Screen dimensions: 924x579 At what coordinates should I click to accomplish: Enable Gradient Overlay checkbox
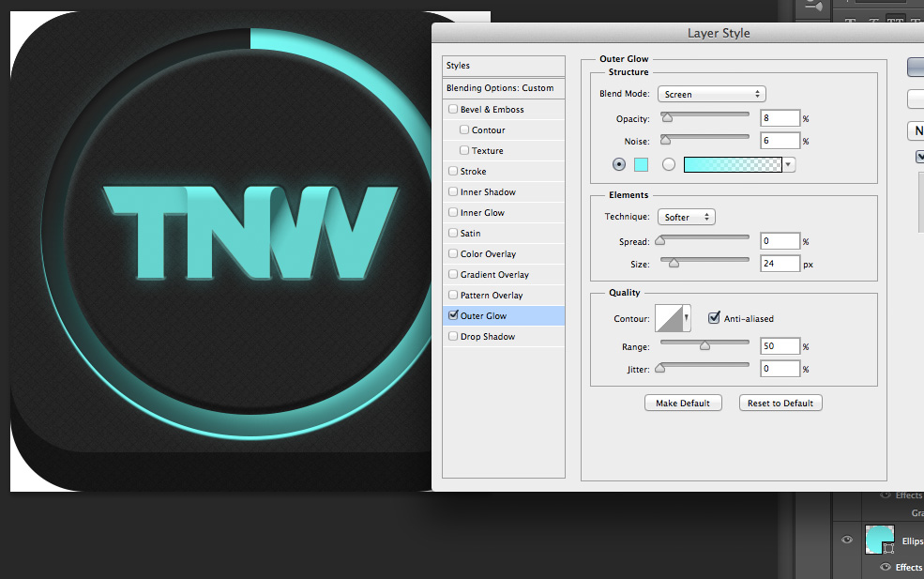(453, 274)
